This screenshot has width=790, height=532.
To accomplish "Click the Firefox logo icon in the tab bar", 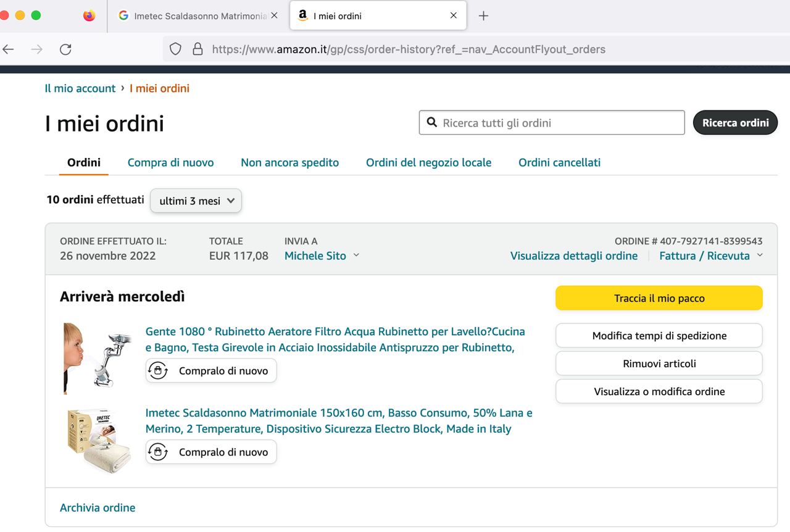I will click(89, 16).
